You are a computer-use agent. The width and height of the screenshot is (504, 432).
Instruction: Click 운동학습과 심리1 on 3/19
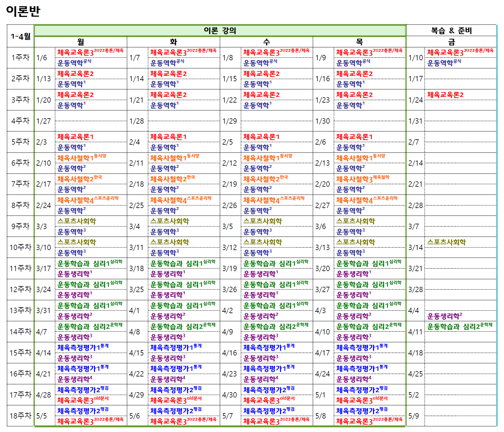click(276, 263)
